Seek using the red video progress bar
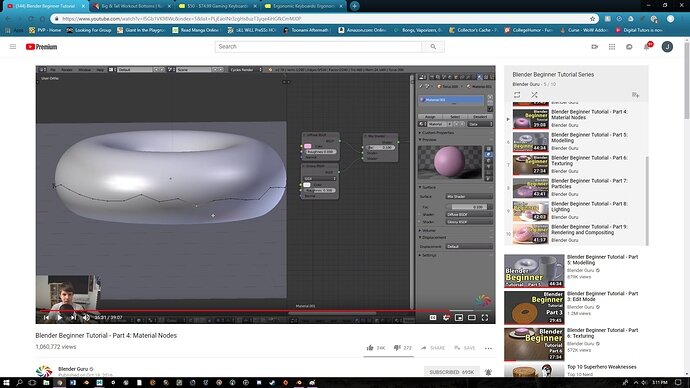Image resolution: width=690 pixels, height=388 pixels. pos(265,311)
